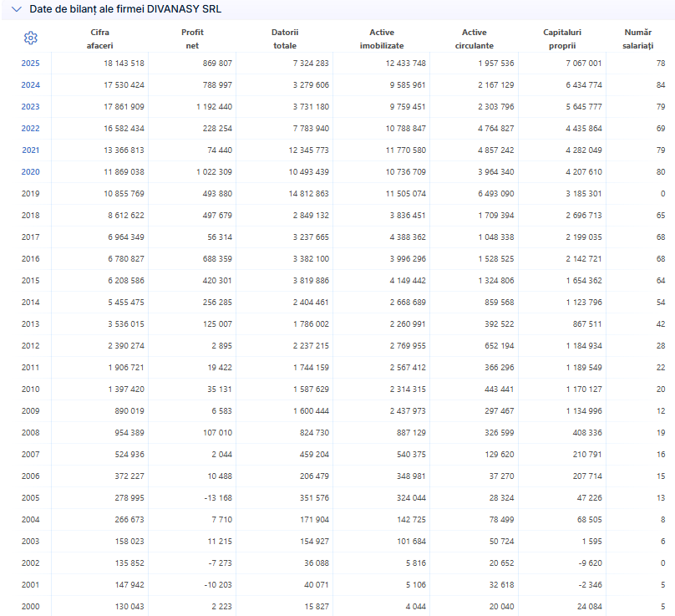Click the Cifra afaceri column header
The width and height of the screenshot is (675, 616).
click(100, 38)
